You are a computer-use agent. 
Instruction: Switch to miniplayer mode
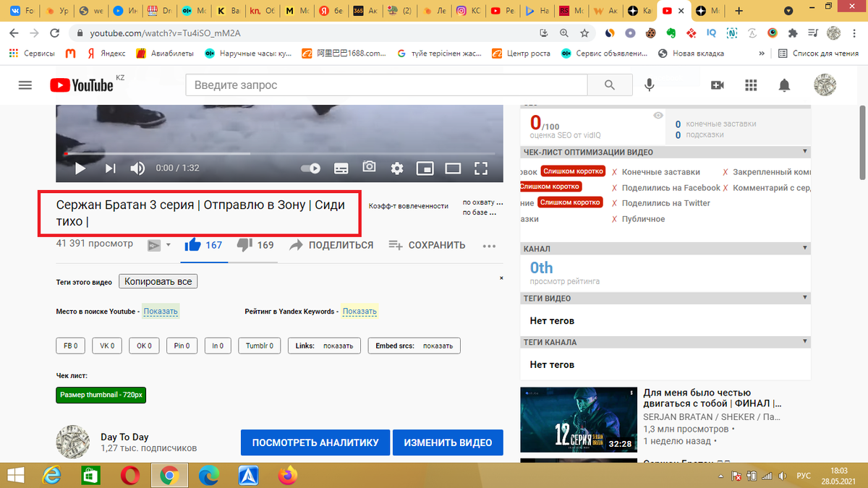pyautogui.click(x=425, y=168)
